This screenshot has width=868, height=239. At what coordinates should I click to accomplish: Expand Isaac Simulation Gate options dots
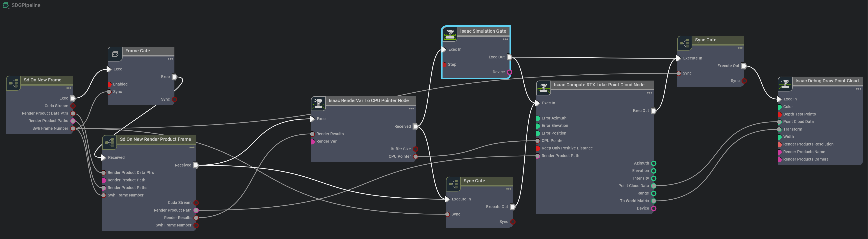pyautogui.click(x=505, y=39)
